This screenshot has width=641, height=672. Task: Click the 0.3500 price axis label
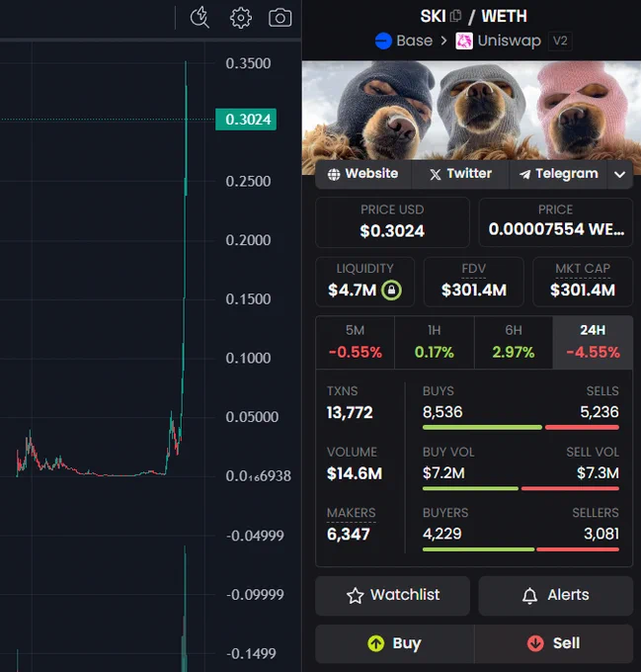pos(248,63)
